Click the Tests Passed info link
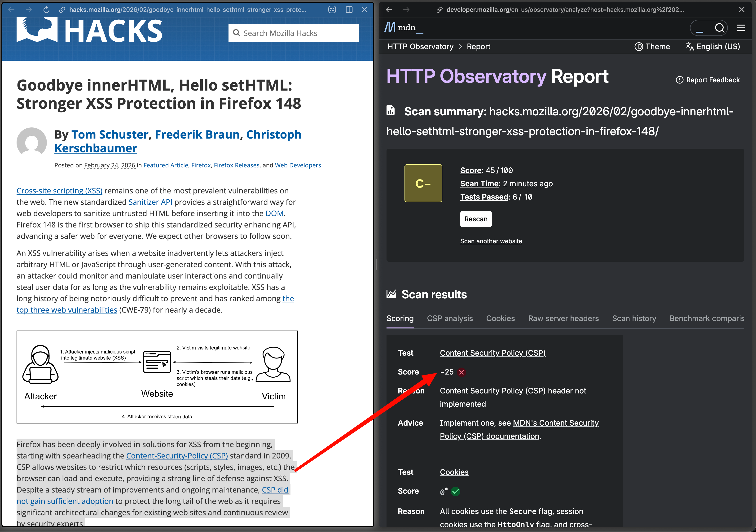Screen dimensions: 756x532 pyautogui.click(x=484, y=196)
